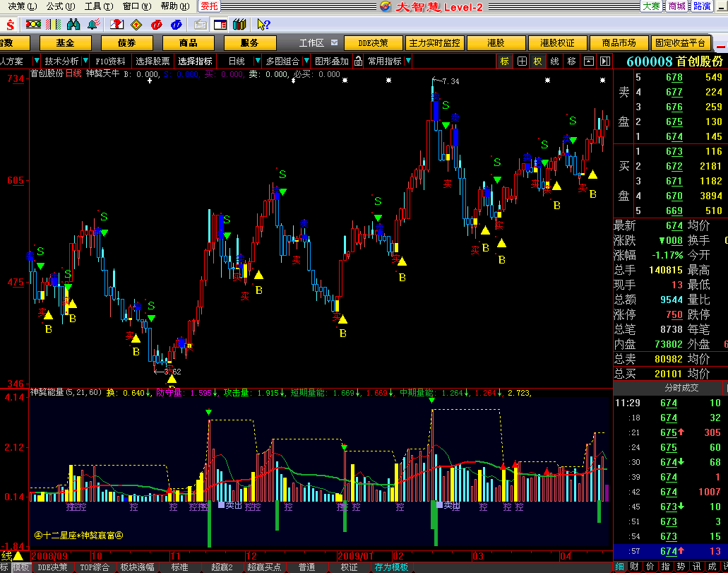Click the 图形叠加 toolbar item
The image size is (728, 573).
[331, 61]
